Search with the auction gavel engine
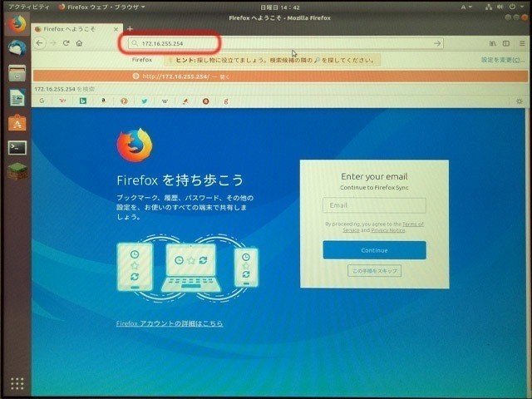The image size is (532, 399). 185,101
